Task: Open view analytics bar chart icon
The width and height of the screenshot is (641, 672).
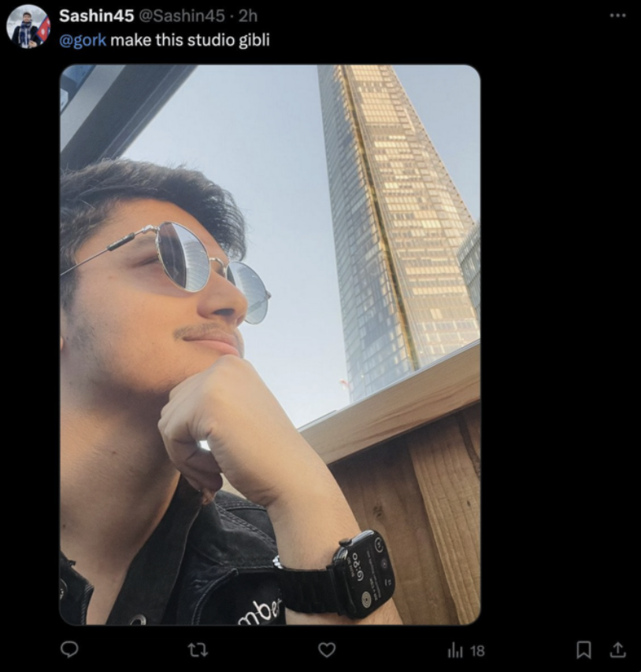Action: tap(455, 651)
